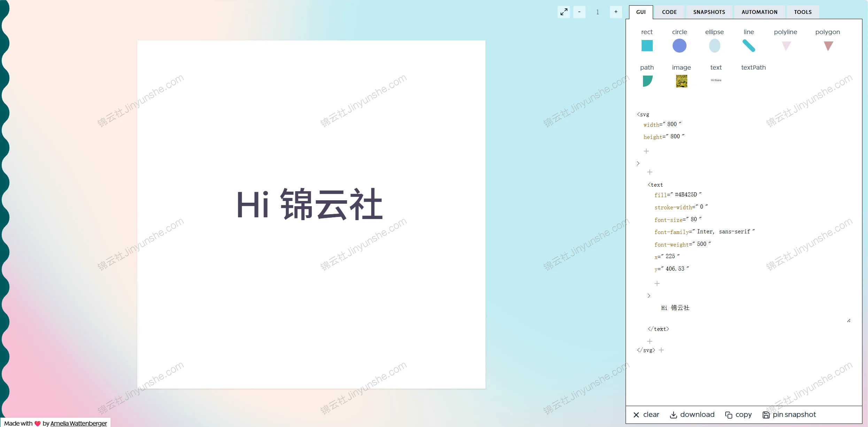Edit the fill value #4B425D
Image resolution: width=868 pixels, height=427 pixels.
coord(686,195)
